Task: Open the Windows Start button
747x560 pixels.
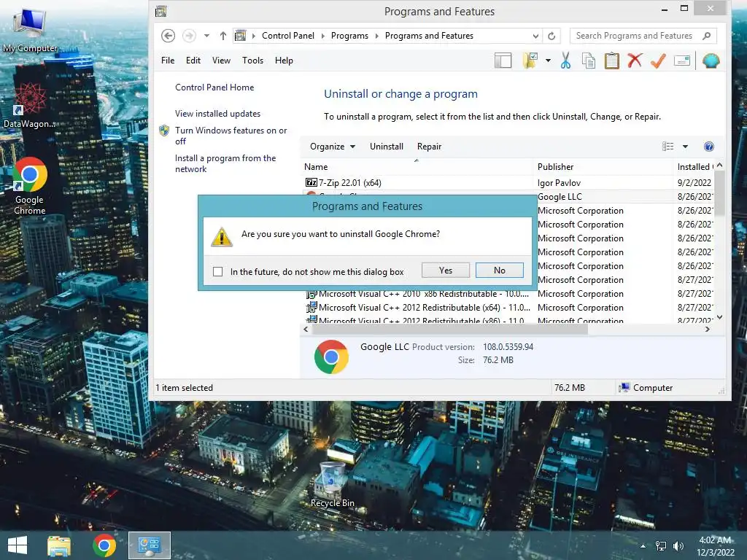Action: pos(18,545)
